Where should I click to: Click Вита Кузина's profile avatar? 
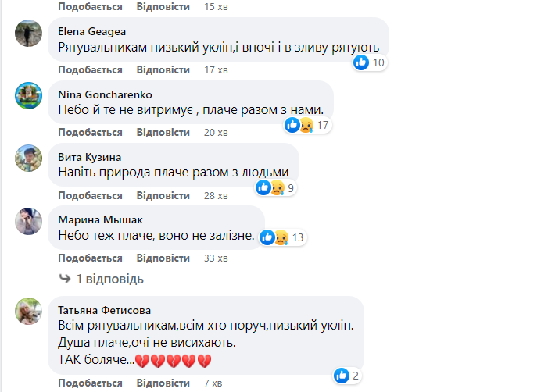pyautogui.click(x=29, y=159)
